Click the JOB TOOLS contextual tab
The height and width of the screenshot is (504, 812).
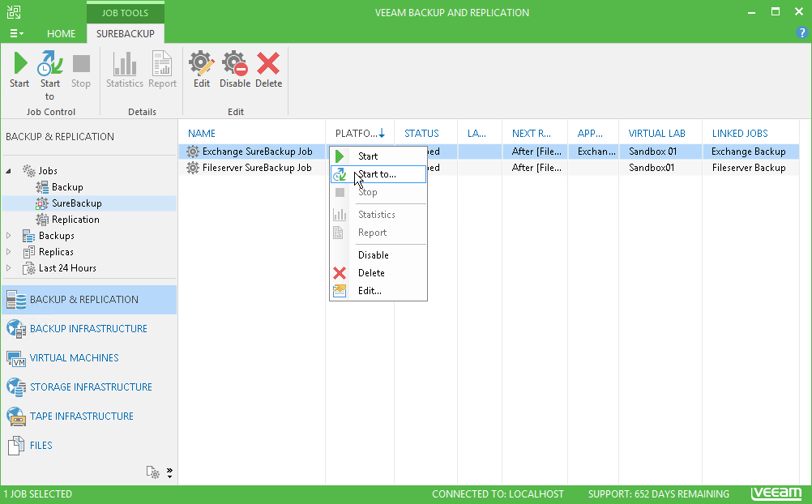click(126, 12)
